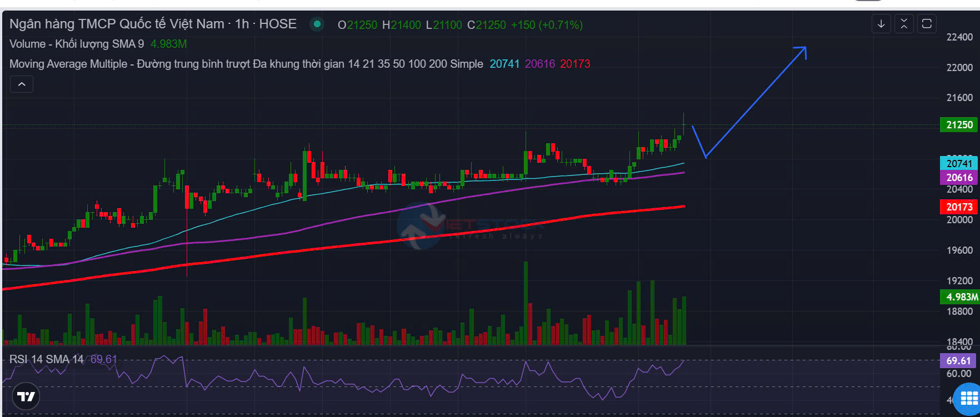Click the +150 (+0.71%) change value
Image resolution: width=980 pixels, height=417 pixels.
[x=547, y=25]
